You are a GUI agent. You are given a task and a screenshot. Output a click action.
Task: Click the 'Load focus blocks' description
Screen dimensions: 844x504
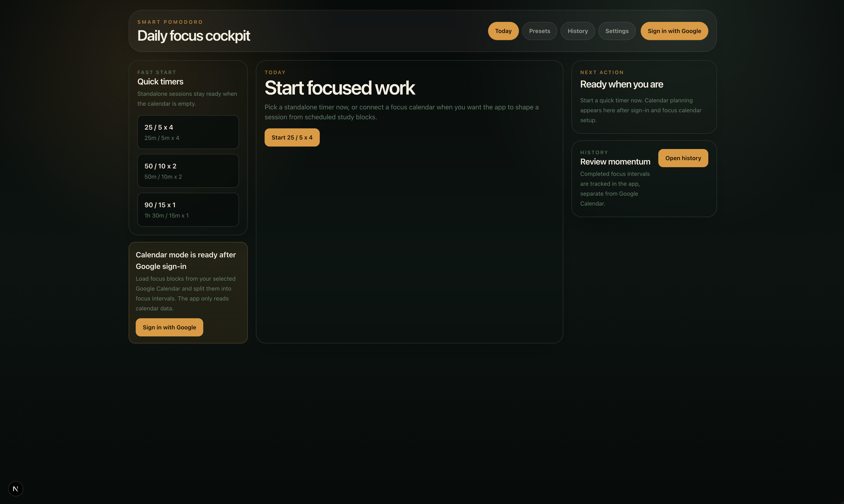tap(185, 293)
